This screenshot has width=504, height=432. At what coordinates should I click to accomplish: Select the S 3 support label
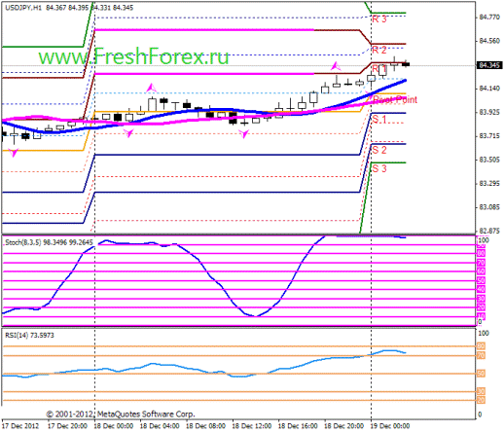pos(379,168)
